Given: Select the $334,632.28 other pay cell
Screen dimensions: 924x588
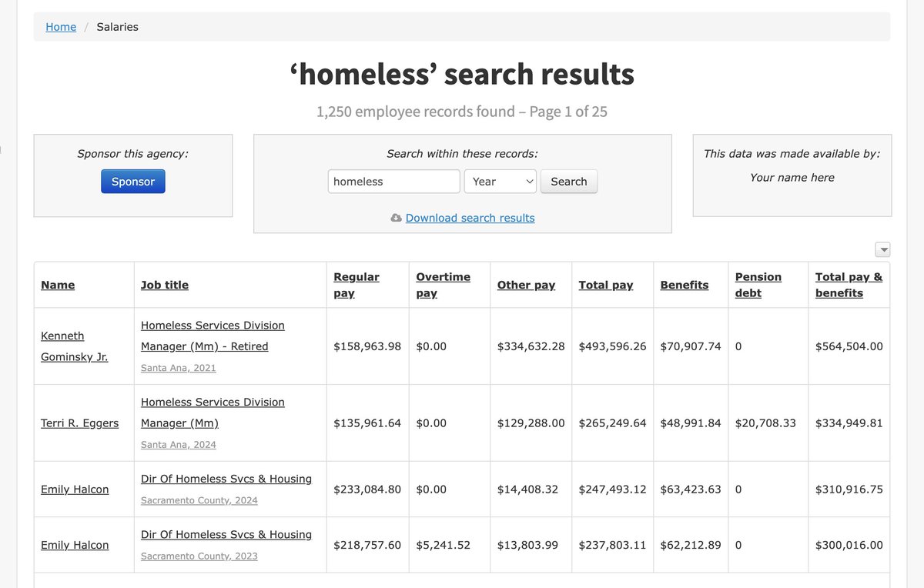Looking at the screenshot, I should coord(531,346).
